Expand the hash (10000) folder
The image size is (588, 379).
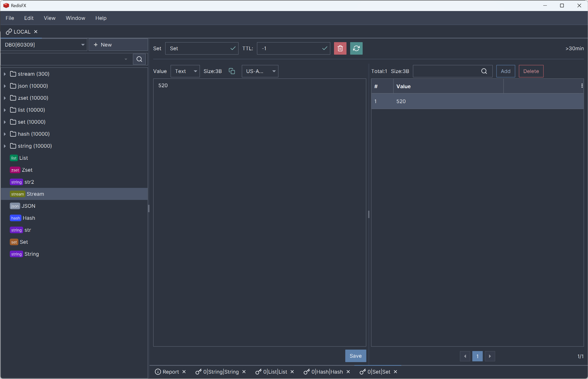click(4, 134)
